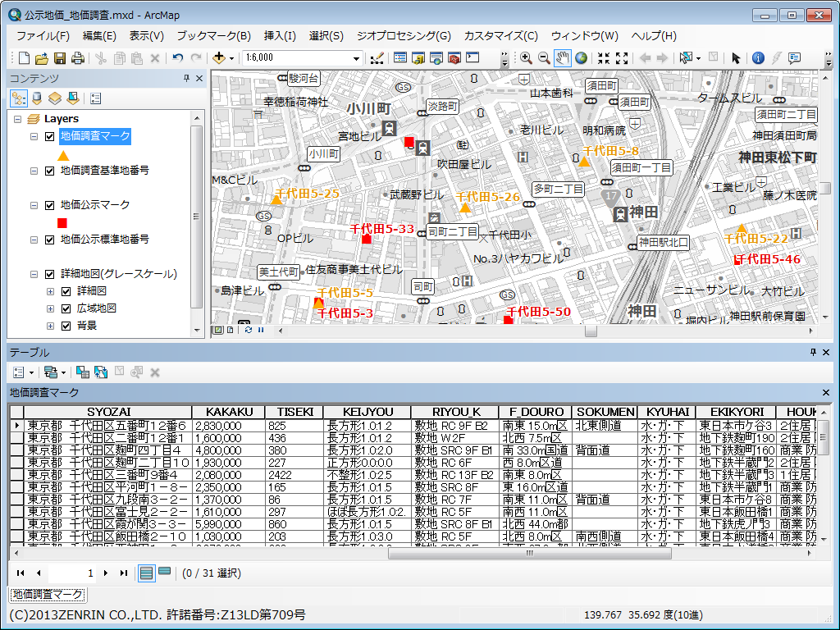Screen dimensions: 840x630
Task: Go to next record button
Action: [x=106, y=573]
